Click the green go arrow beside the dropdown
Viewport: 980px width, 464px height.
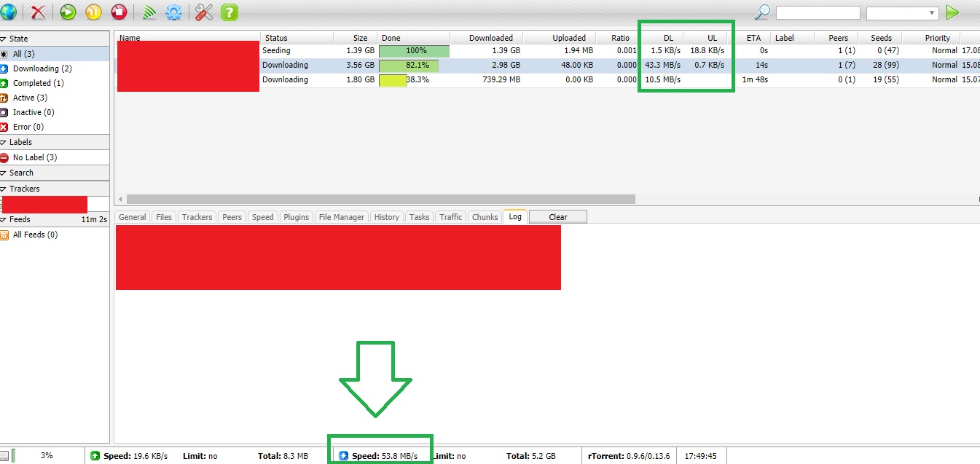click(x=952, y=12)
